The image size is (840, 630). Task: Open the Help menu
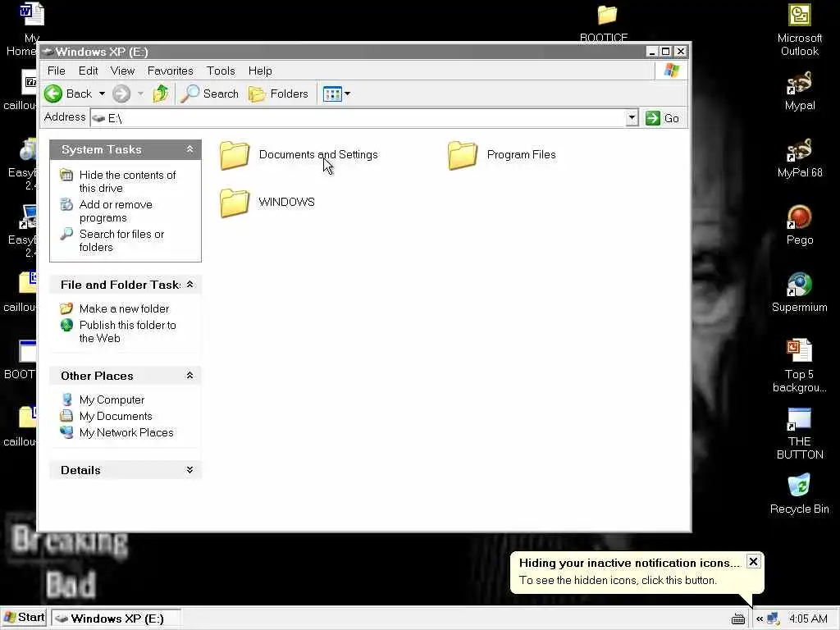point(260,71)
